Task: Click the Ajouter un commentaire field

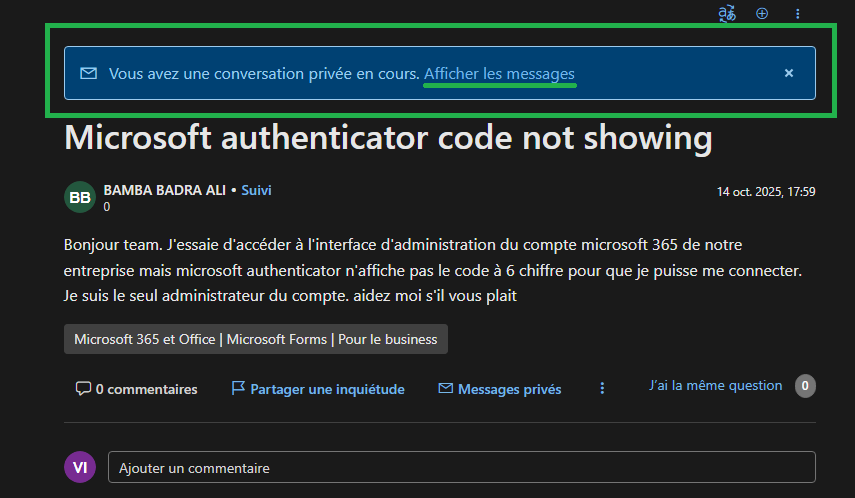Action: 462,467
